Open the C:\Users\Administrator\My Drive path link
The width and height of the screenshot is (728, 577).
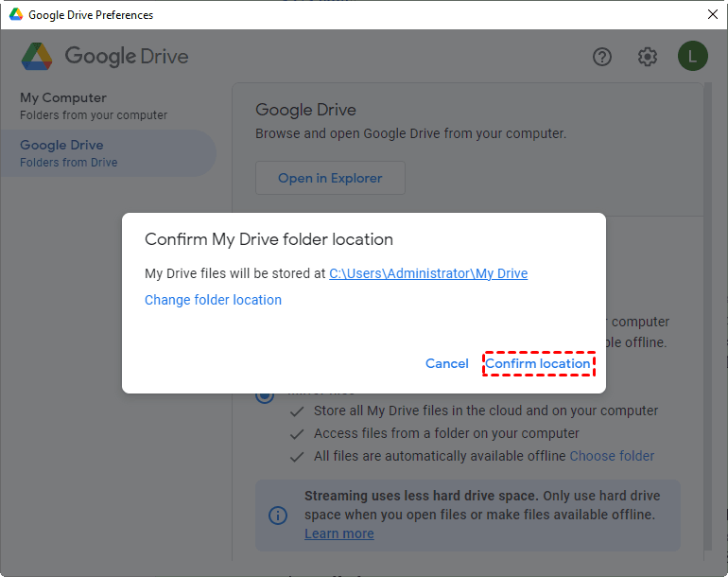click(x=428, y=273)
